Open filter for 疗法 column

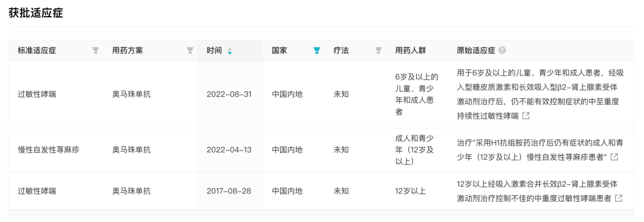(x=378, y=51)
